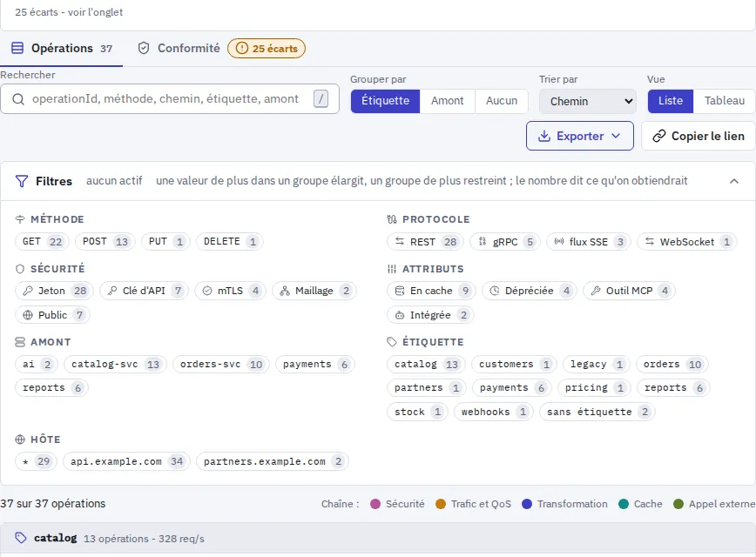Enable the gRPC protocol filter
Viewport: 756px width, 557px height.
(x=505, y=242)
